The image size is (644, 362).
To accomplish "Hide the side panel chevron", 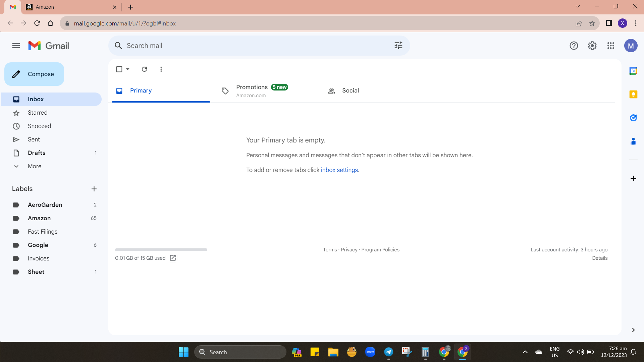I will coord(633,330).
